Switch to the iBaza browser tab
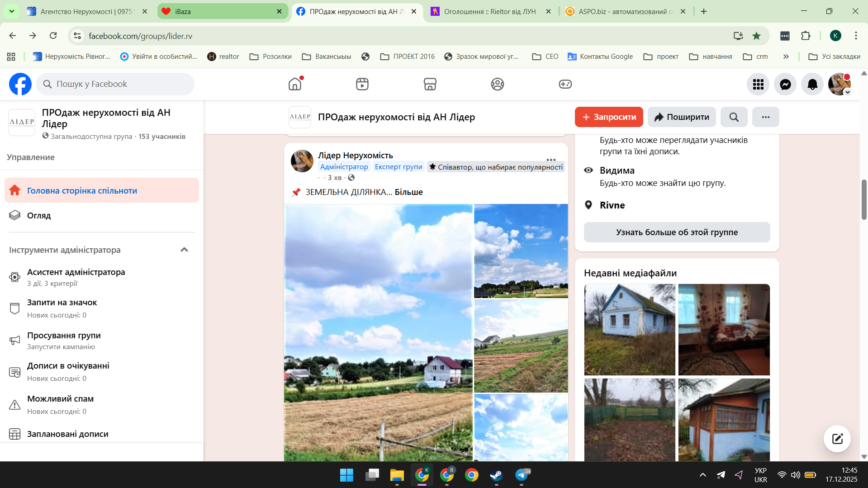Viewport: 868px width, 488px height. [223, 11]
